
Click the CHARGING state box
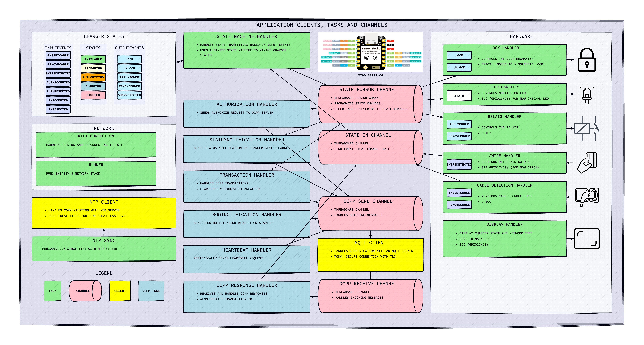coord(93,86)
